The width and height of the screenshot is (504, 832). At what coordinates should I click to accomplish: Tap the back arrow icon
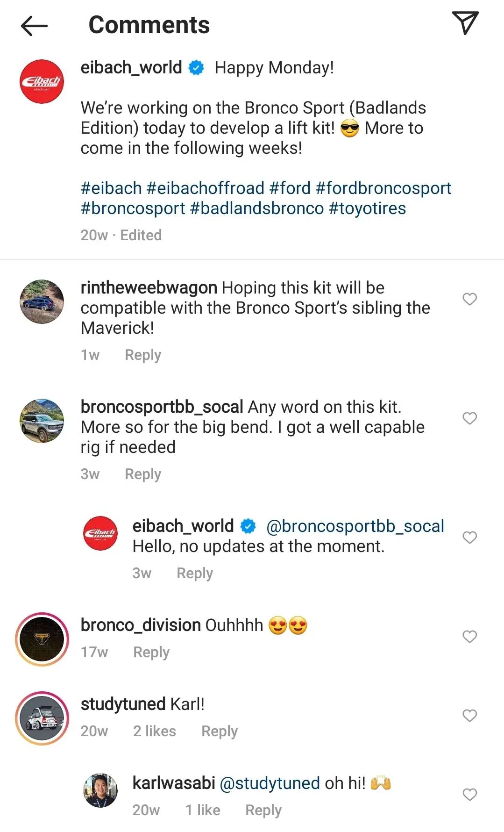coord(35,25)
